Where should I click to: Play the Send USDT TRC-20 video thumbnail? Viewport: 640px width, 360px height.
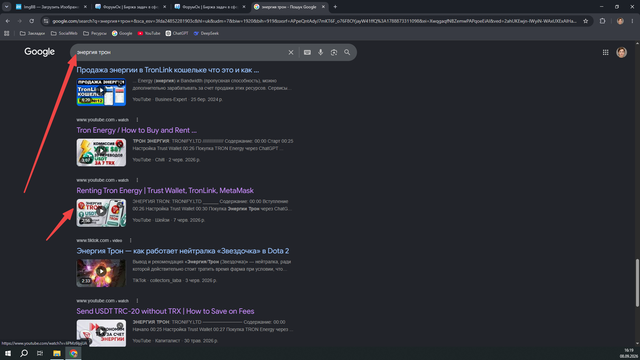click(101, 333)
